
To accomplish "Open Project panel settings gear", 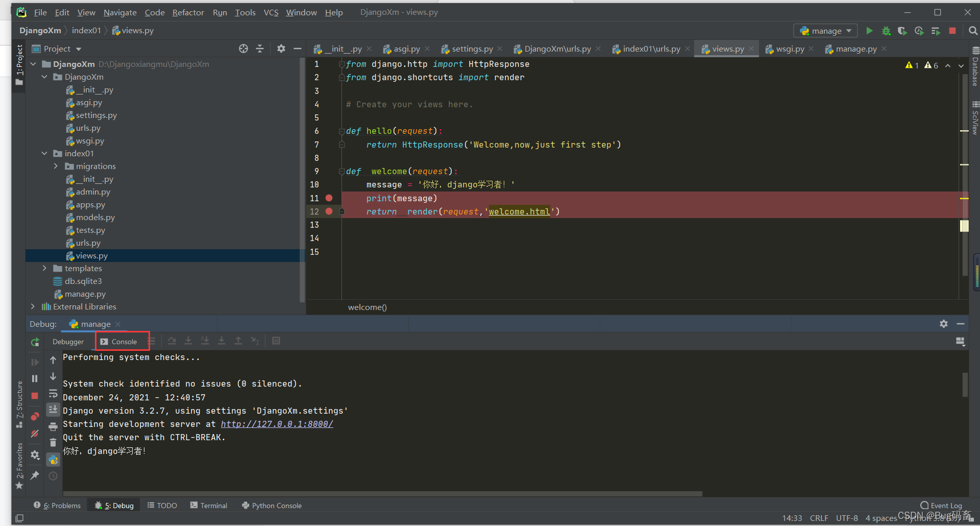I will click(281, 49).
